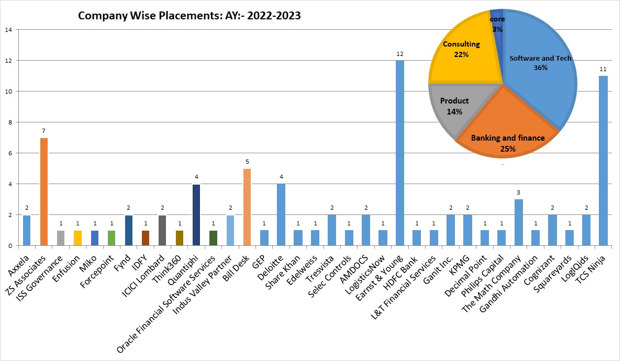Select the yellow Enfusion bar

[x=77, y=238]
